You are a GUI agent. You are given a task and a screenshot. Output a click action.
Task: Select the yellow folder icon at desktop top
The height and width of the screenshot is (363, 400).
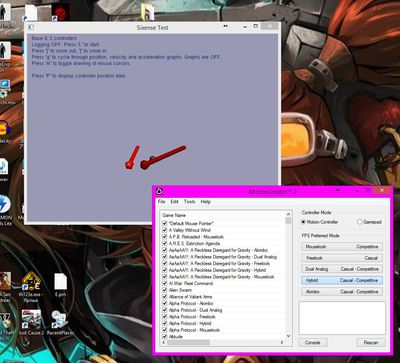click(147, 12)
